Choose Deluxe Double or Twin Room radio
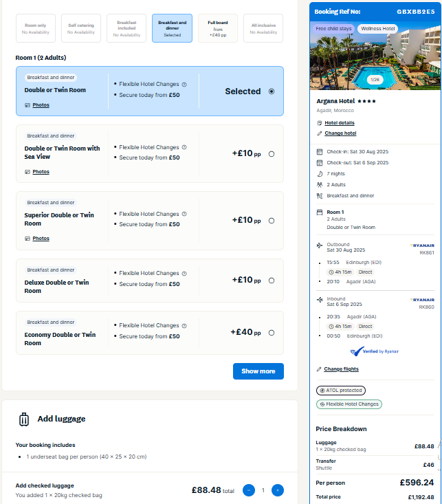 pos(272,281)
